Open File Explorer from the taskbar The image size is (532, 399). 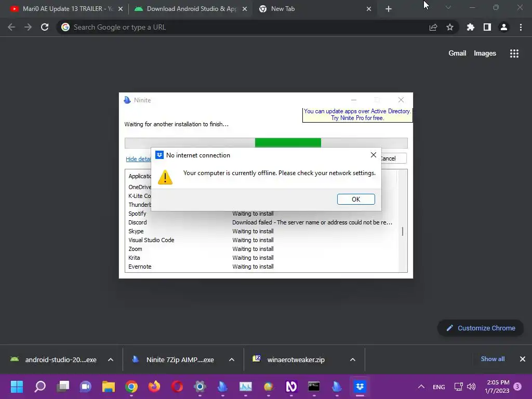109,386
